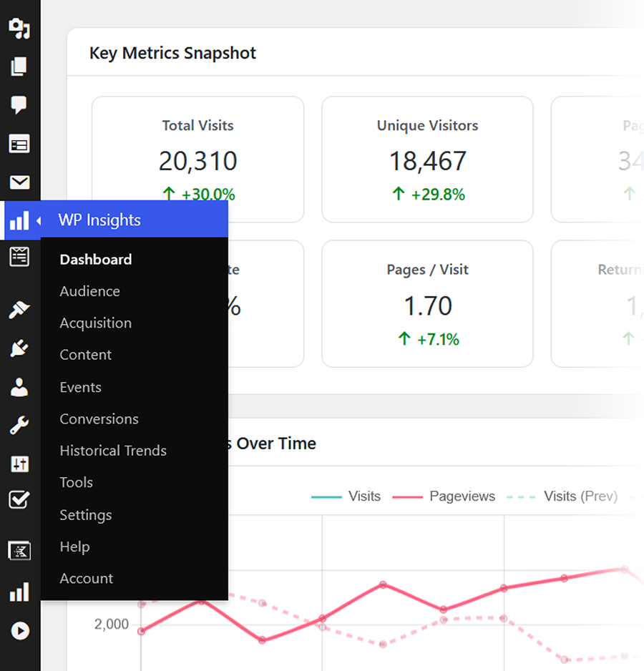Click the +29.8% change indicator
This screenshot has height=671, width=644.
tap(428, 195)
